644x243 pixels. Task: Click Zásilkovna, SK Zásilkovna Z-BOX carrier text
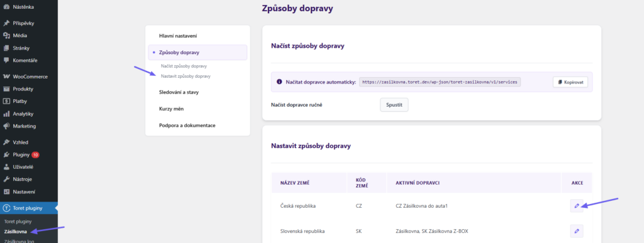point(431,231)
